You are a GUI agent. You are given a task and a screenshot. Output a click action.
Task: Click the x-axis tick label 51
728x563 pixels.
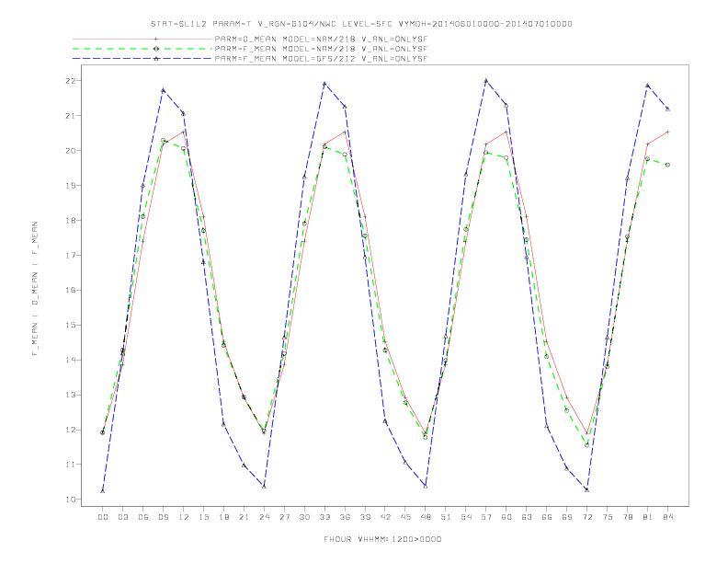(446, 517)
